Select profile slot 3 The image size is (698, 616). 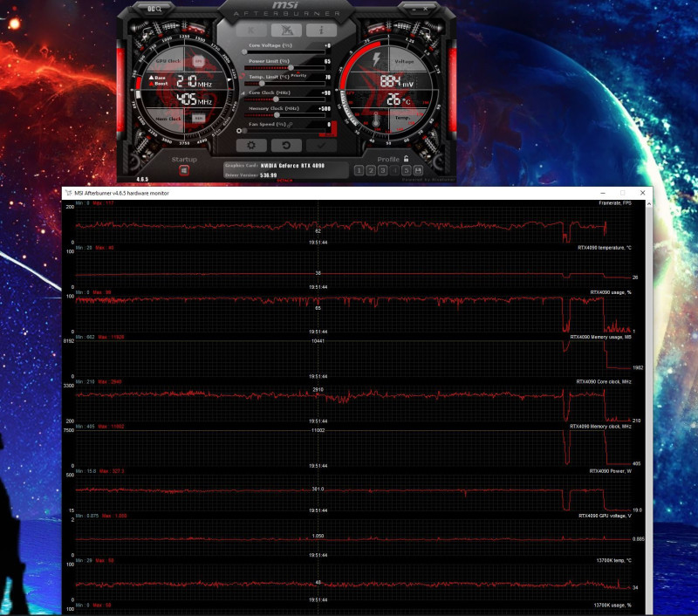(382, 170)
